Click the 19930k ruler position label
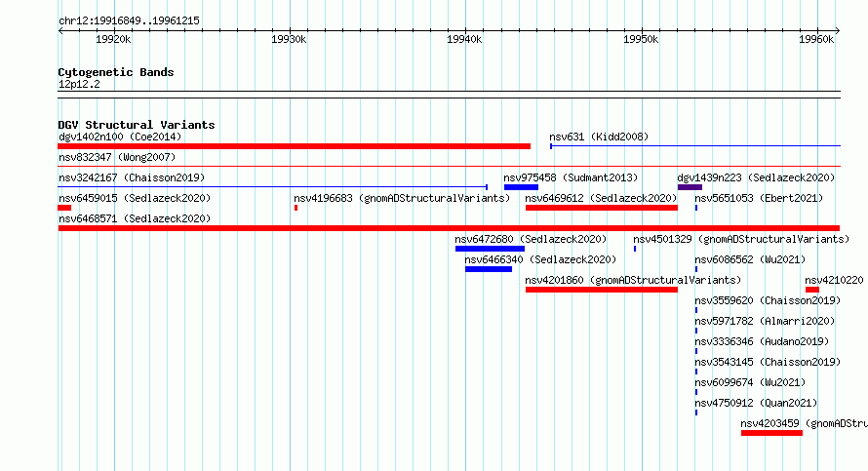This screenshot has height=471, width=868. coord(289,39)
